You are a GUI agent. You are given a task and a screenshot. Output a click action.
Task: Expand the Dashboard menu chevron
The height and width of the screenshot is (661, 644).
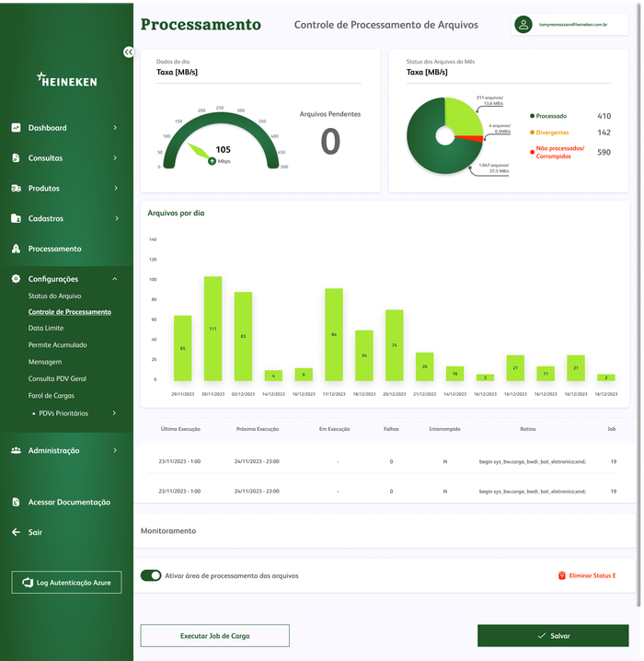pos(115,127)
